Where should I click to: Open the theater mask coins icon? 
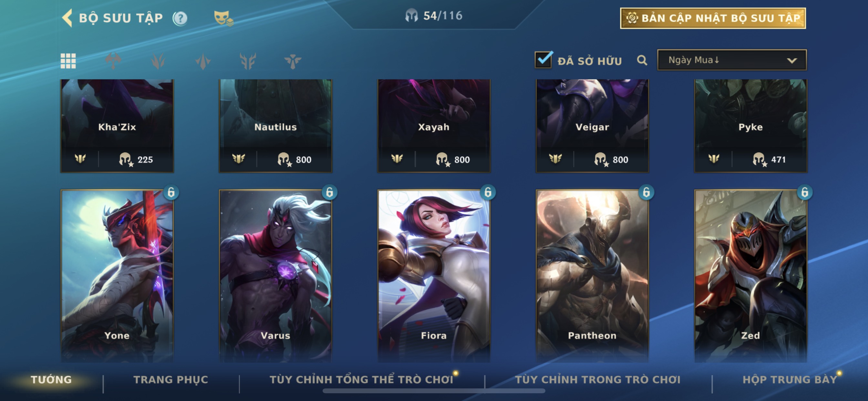(x=223, y=18)
